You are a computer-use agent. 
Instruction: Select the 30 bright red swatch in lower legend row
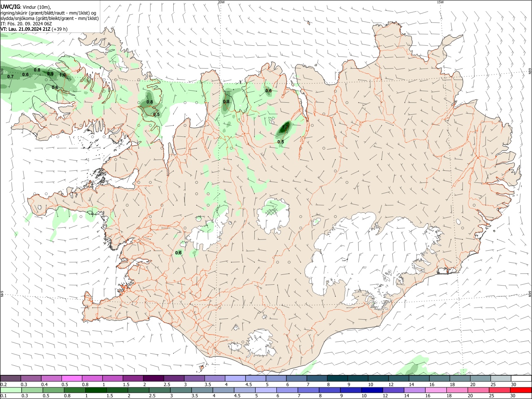521,390
